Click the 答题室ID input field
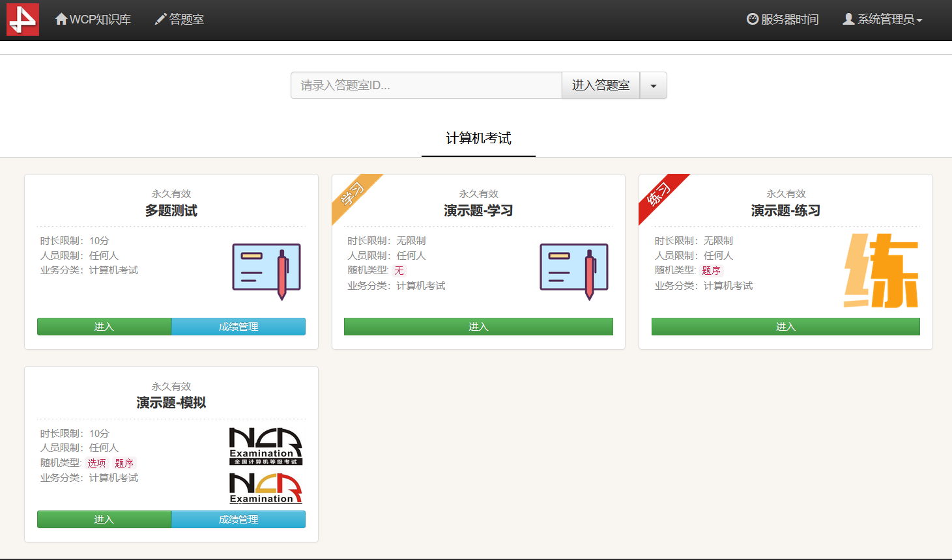Image resolution: width=952 pixels, height=560 pixels. [426, 85]
